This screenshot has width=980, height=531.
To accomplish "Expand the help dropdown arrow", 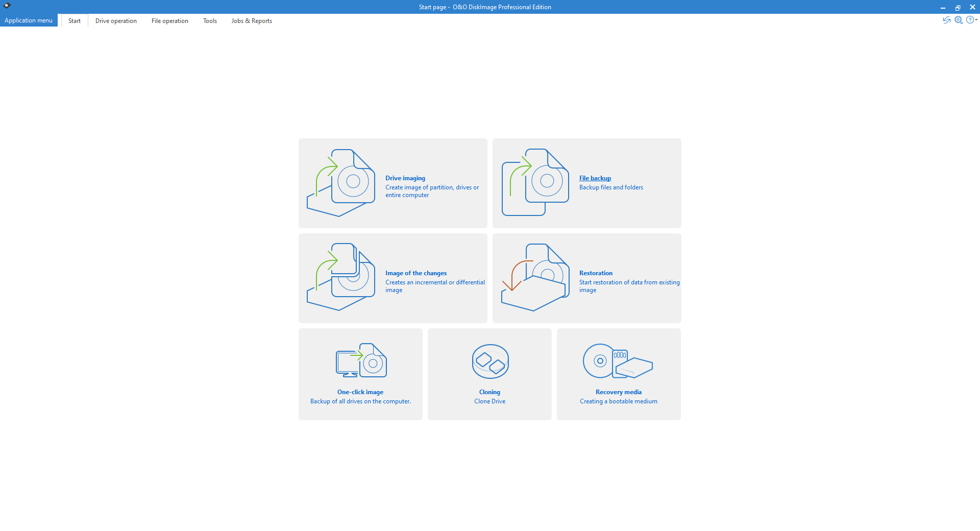I will (x=976, y=20).
